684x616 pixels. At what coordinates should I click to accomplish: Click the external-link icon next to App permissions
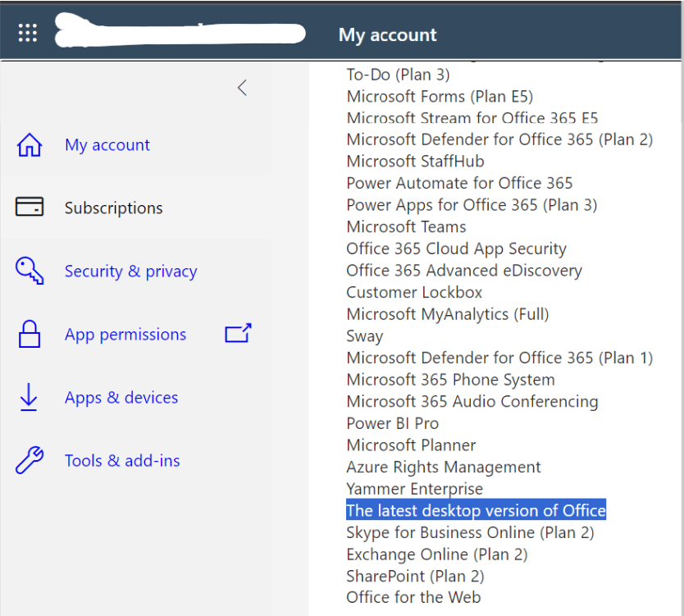click(x=238, y=333)
